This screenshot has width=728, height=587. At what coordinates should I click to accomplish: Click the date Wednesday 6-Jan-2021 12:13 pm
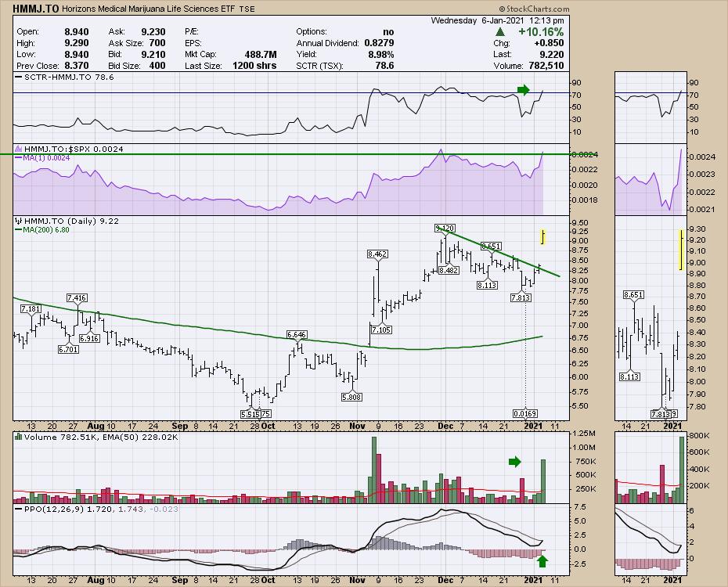click(497, 20)
